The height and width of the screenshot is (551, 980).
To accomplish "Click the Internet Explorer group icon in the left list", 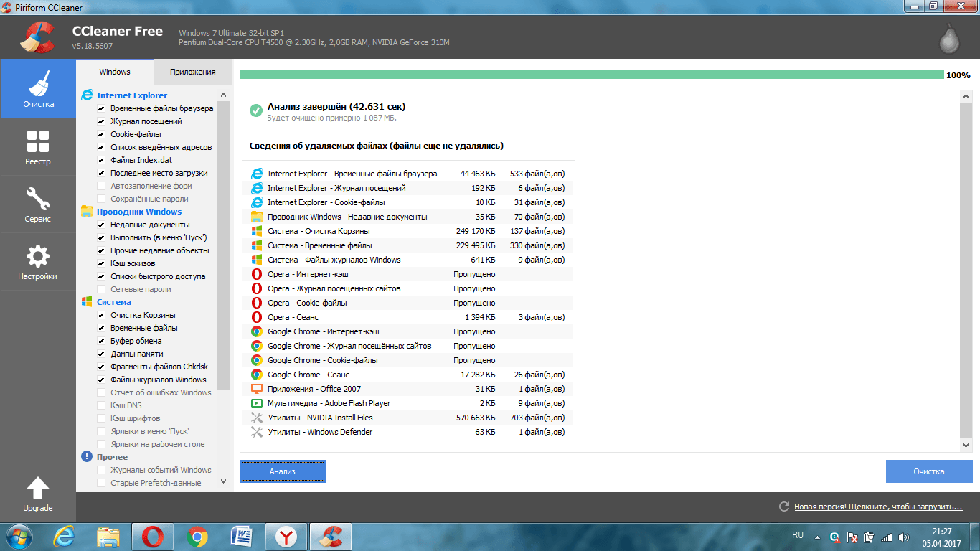I will [x=87, y=95].
